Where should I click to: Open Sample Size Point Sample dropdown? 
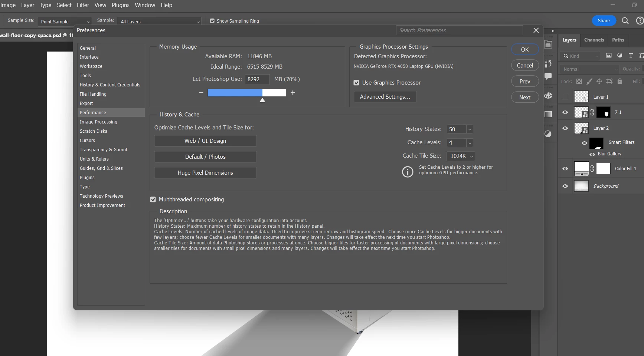pos(64,22)
